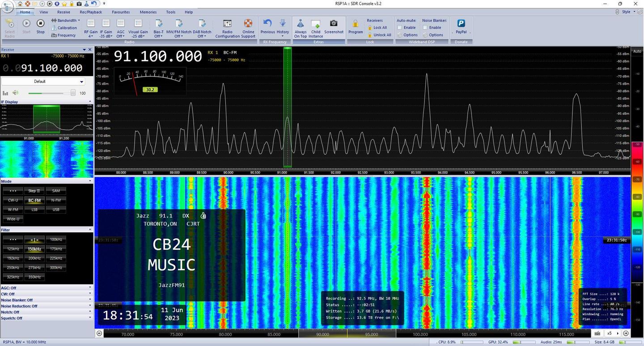The width and height of the screenshot is (644, 346).
Task: Go to Previous RX frequency
Action: [267, 26]
